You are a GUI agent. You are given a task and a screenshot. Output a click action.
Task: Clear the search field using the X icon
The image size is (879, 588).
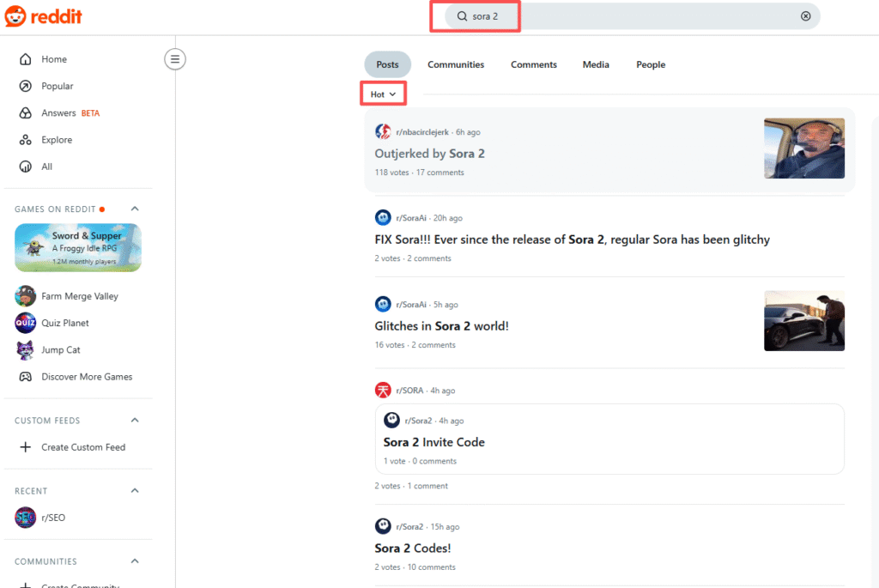pos(805,15)
